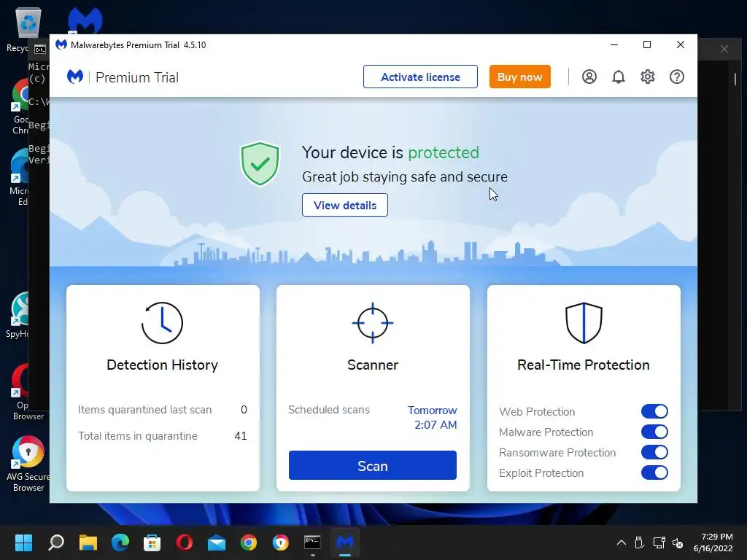
Task: Maximize the Malwarebytes window
Action: pos(647,44)
